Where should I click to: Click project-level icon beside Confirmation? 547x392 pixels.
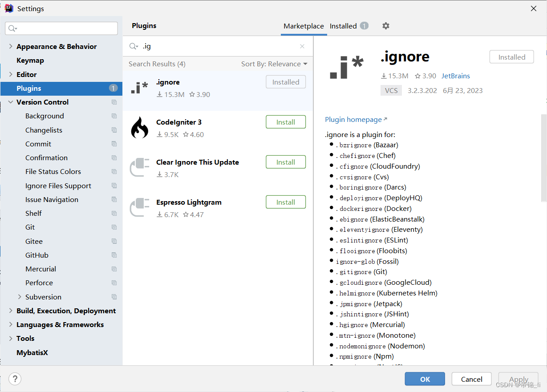tap(114, 158)
